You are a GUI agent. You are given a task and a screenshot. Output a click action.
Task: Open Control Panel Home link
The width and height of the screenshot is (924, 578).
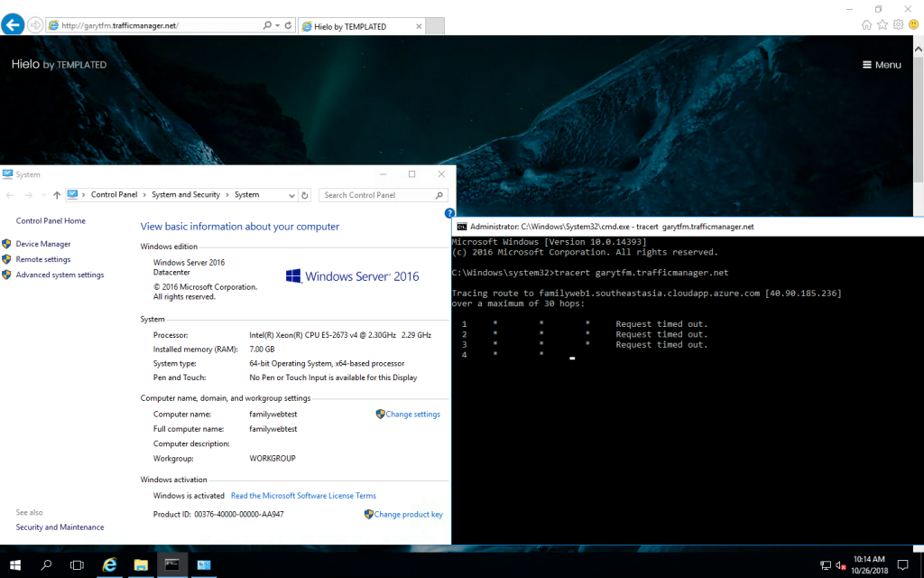(51, 220)
